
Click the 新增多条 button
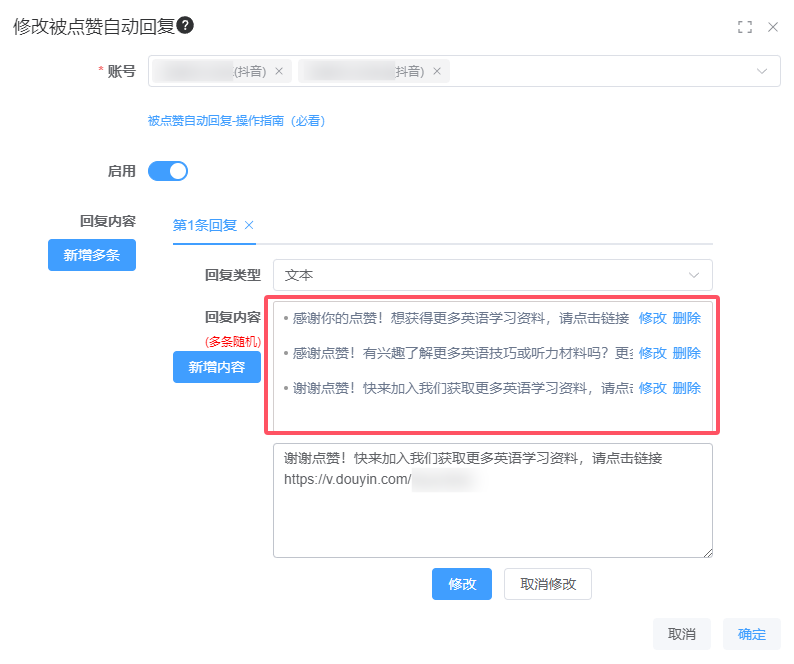click(92, 255)
